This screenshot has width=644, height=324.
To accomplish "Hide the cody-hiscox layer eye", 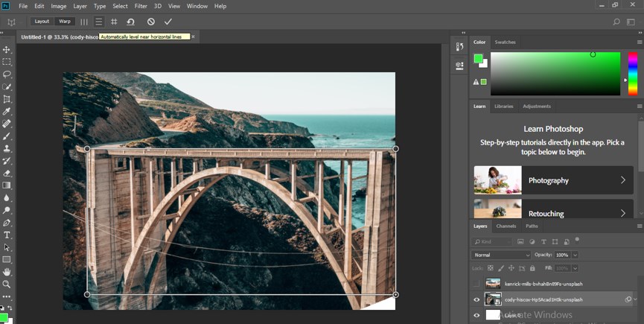I will pos(476,299).
